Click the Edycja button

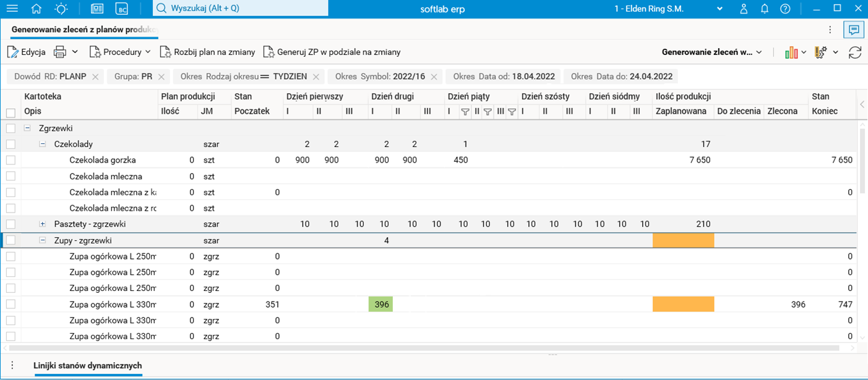coord(27,52)
